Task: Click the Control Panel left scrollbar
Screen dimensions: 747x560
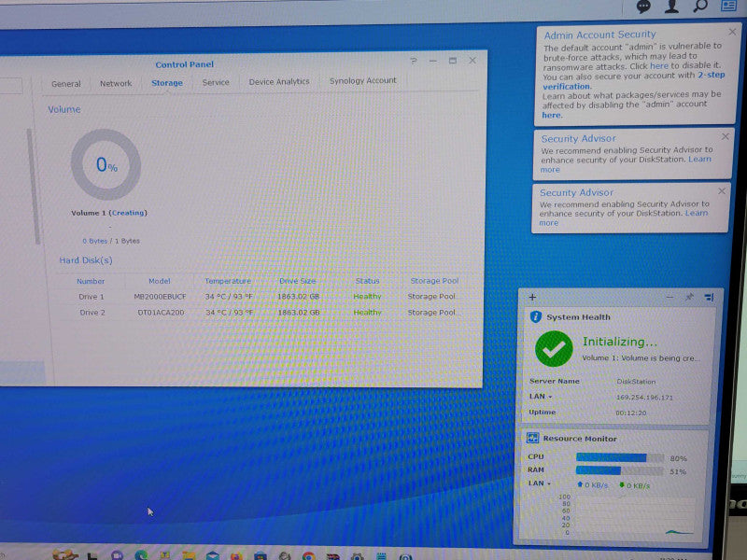Action: (x=32, y=186)
